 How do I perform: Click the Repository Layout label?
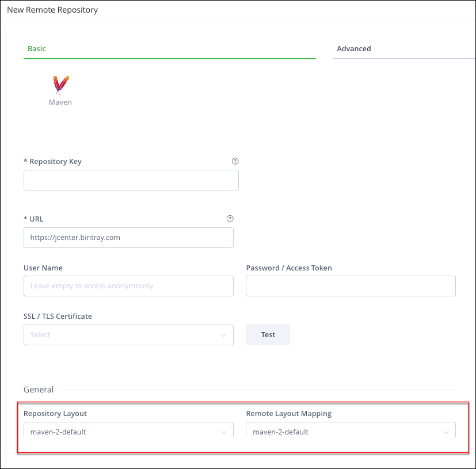point(55,413)
